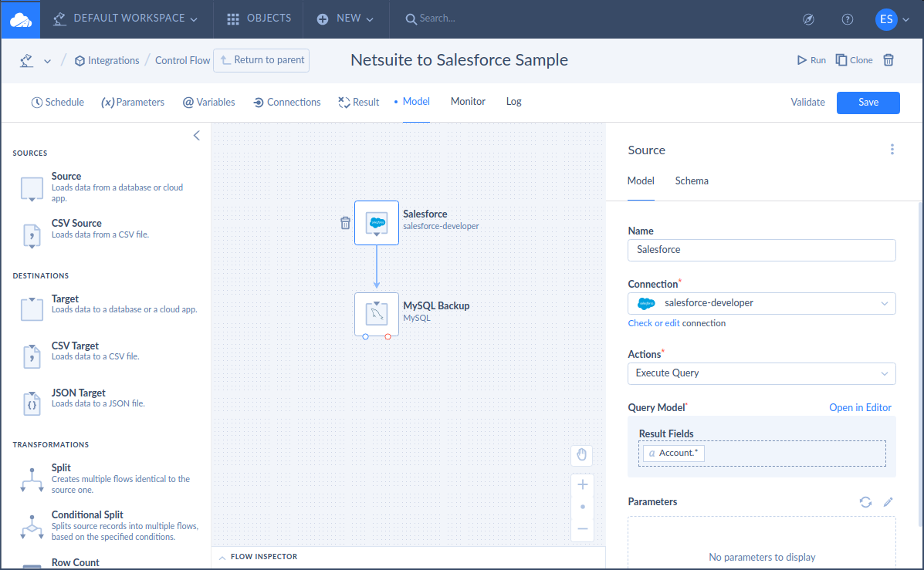Screen dimensions: 924x570
Task: Zoom out on the flow canvas
Action: (582, 529)
